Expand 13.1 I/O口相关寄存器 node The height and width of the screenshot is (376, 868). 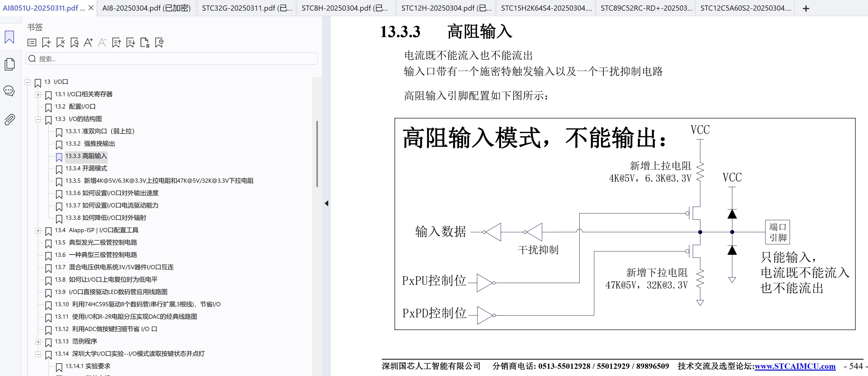pyautogui.click(x=38, y=95)
